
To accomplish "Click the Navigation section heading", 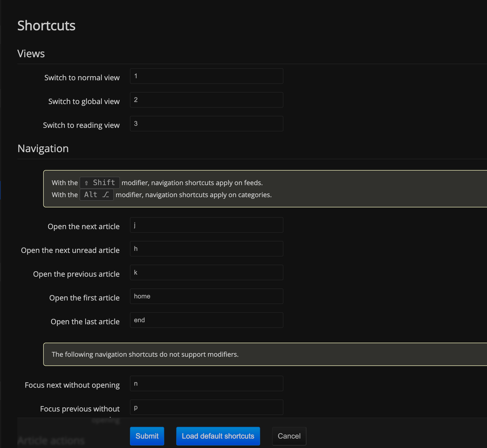I will pyautogui.click(x=43, y=148).
